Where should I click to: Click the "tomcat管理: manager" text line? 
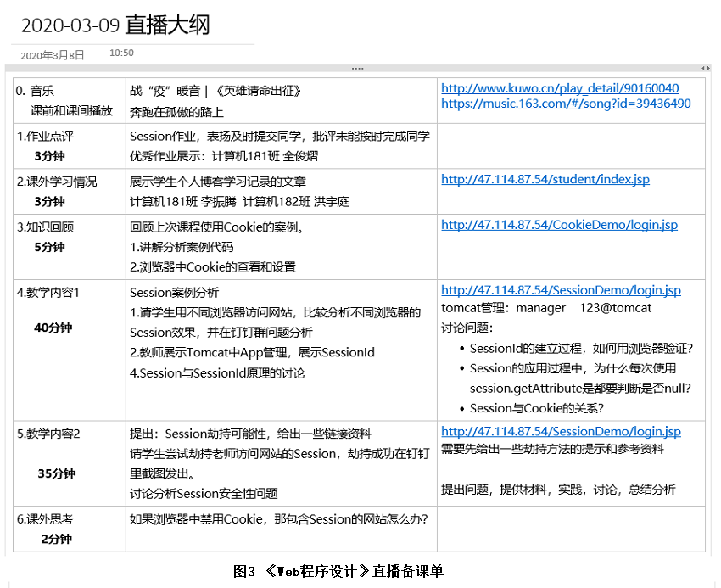[x=509, y=308]
